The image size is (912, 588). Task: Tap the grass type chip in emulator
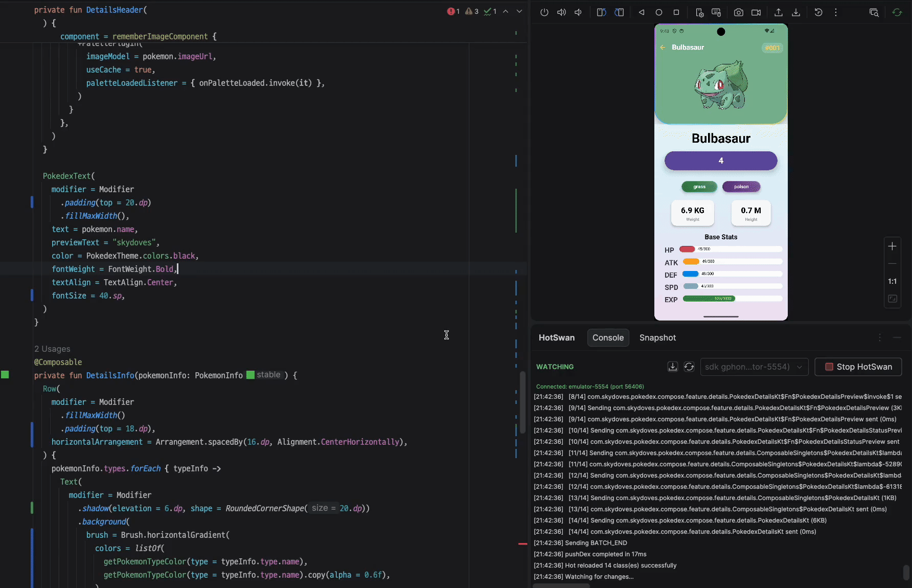pyautogui.click(x=699, y=187)
